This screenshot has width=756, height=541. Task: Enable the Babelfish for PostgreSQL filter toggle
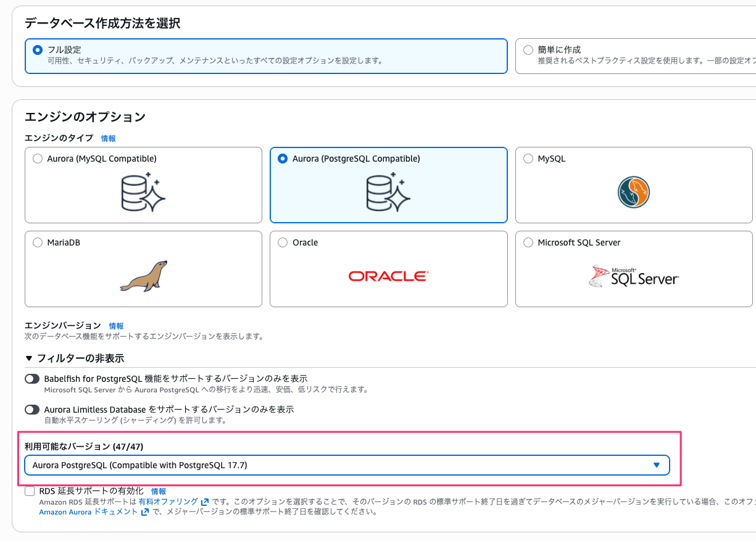pyautogui.click(x=32, y=379)
